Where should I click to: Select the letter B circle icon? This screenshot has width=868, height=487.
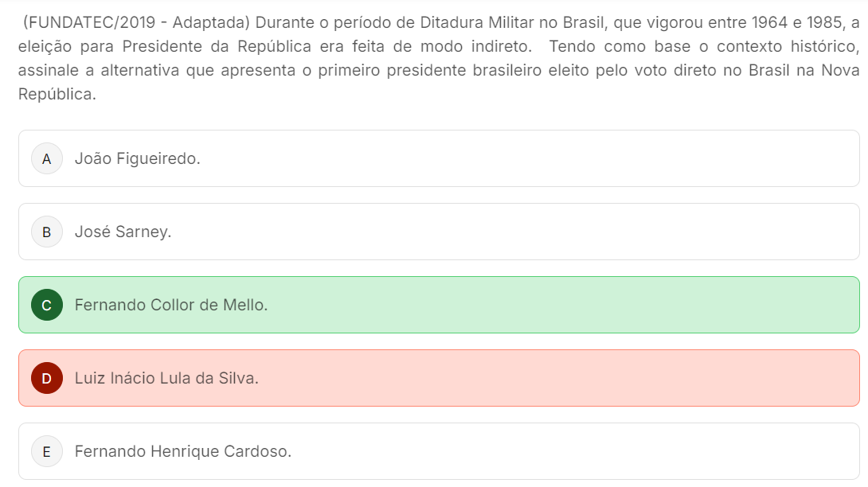click(x=46, y=232)
